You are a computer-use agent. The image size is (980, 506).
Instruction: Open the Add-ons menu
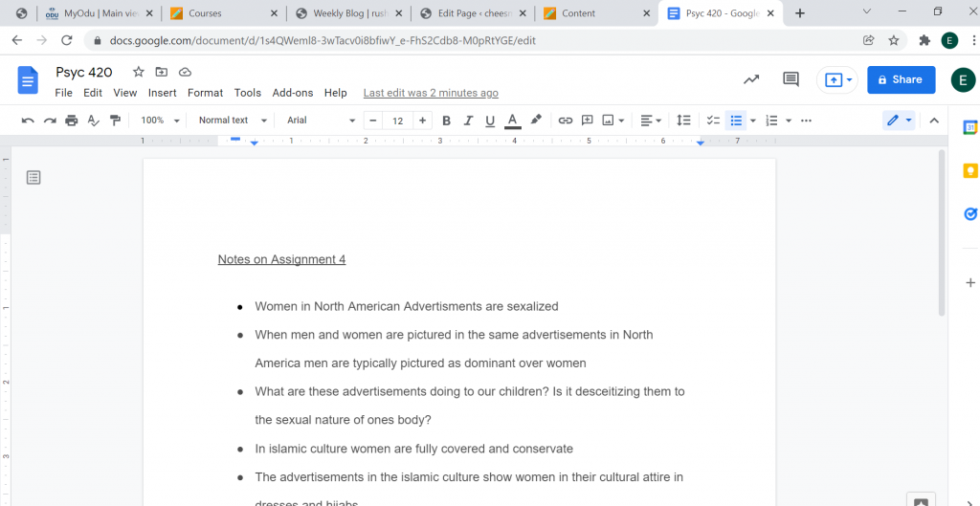(293, 93)
